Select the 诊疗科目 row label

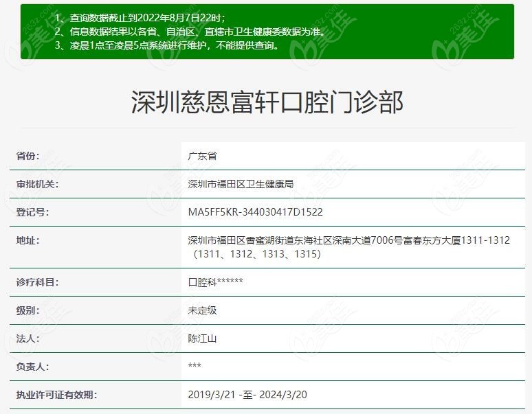pyautogui.click(x=38, y=282)
